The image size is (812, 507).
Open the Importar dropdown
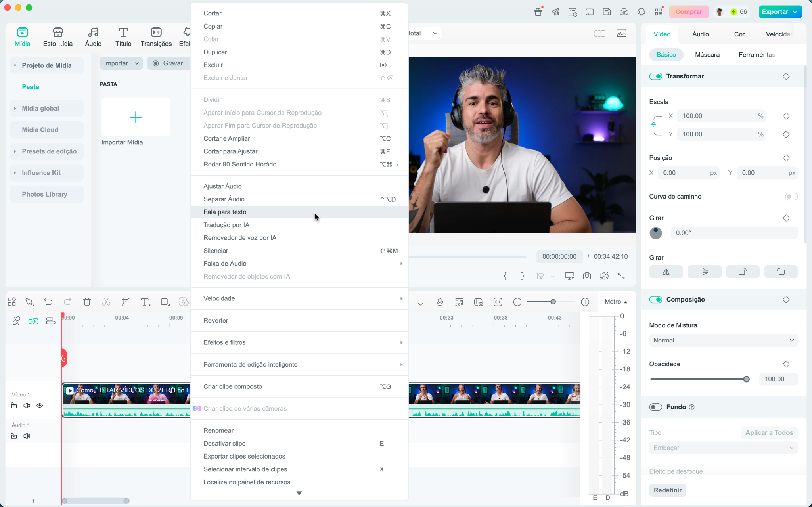[x=121, y=63]
